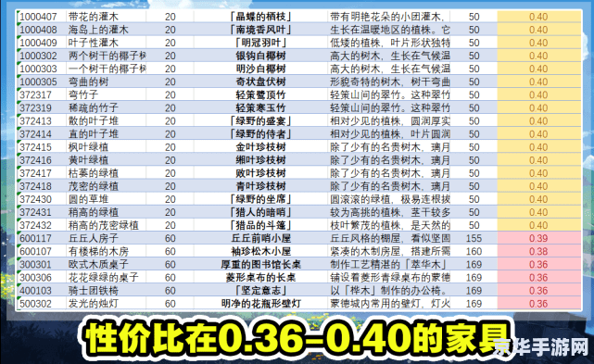This screenshot has width=594, height=364.
Task: Click the cell 花花绿绿的桌子
Action: 103,278
